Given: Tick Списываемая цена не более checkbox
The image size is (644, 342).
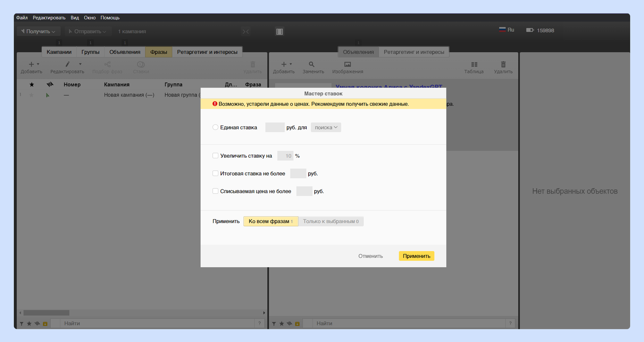Looking at the screenshot, I should [215, 191].
